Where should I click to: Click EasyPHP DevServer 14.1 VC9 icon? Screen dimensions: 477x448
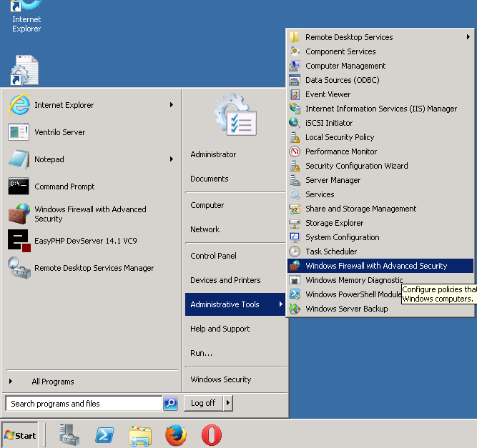19,240
